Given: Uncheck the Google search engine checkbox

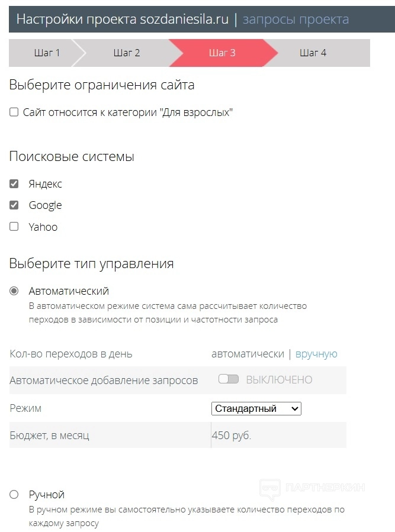Looking at the screenshot, I should (x=14, y=205).
